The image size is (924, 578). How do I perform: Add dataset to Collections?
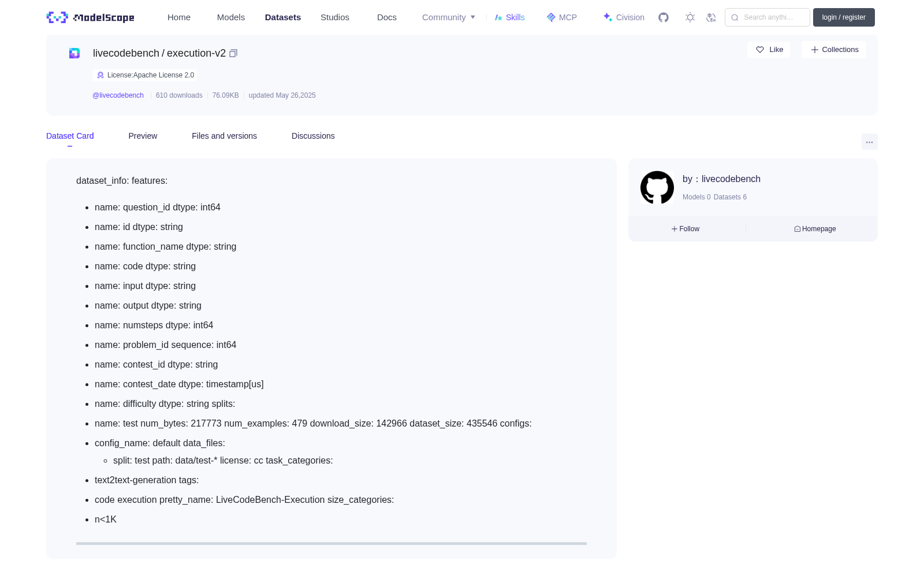[x=834, y=50]
